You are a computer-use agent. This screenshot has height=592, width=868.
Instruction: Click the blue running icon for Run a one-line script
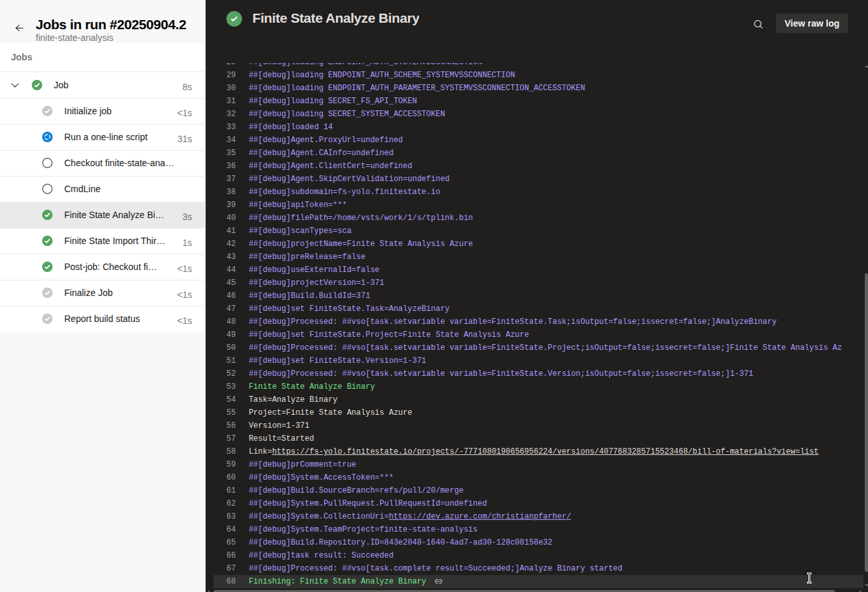[x=47, y=137]
